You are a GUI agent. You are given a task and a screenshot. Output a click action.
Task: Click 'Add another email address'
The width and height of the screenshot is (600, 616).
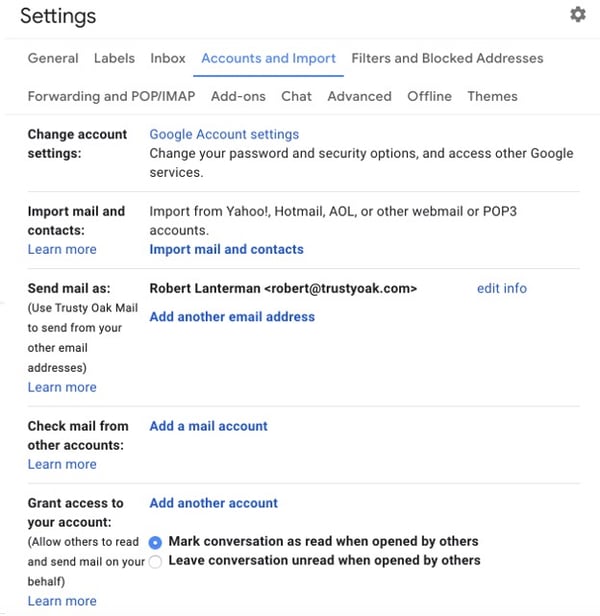[232, 317]
